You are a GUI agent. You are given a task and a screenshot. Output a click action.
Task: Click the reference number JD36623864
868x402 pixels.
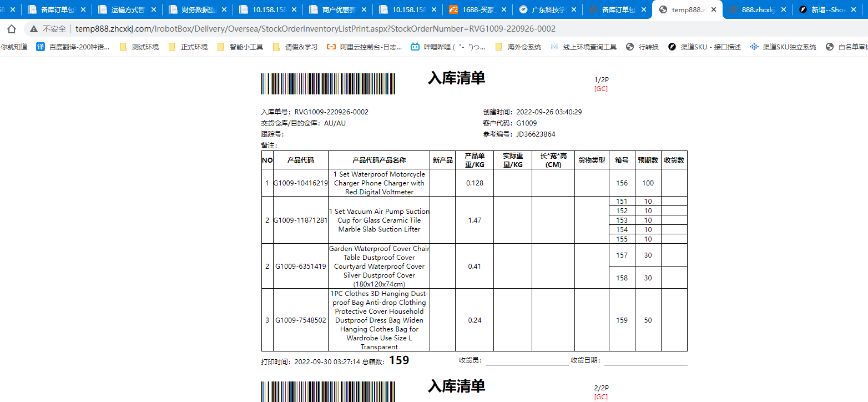click(536, 134)
